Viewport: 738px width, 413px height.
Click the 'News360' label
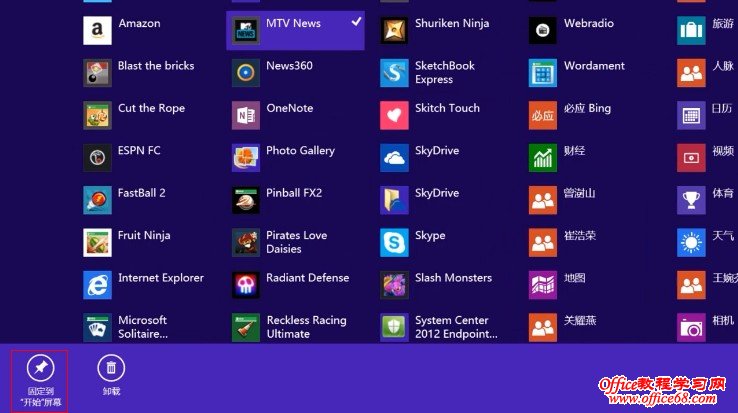pyautogui.click(x=289, y=65)
